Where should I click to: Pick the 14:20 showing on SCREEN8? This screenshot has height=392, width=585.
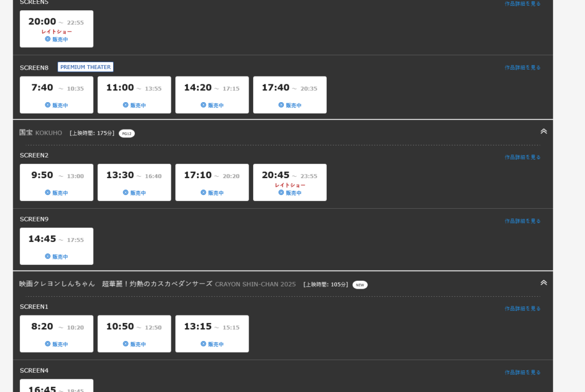(x=212, y=95)
